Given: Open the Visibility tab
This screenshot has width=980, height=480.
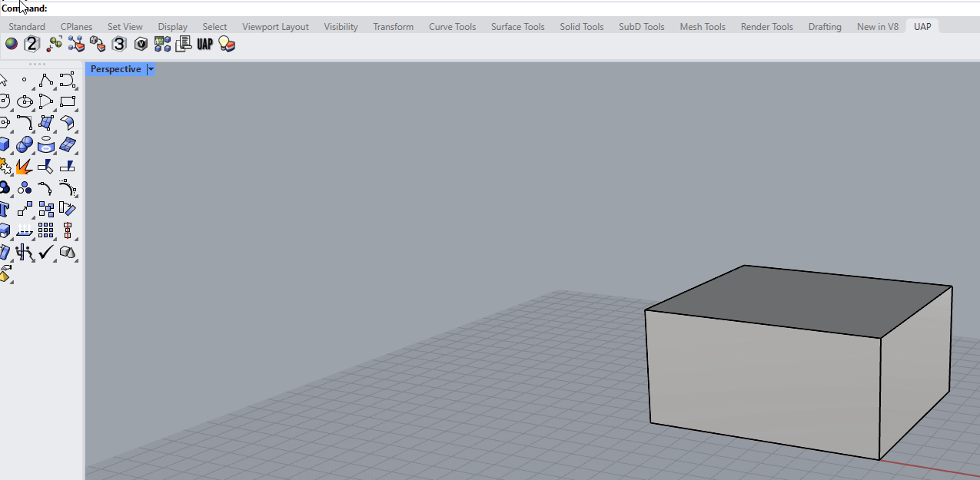Looking at the screenshot, I should pyautogui.click(x=341, y=26).
